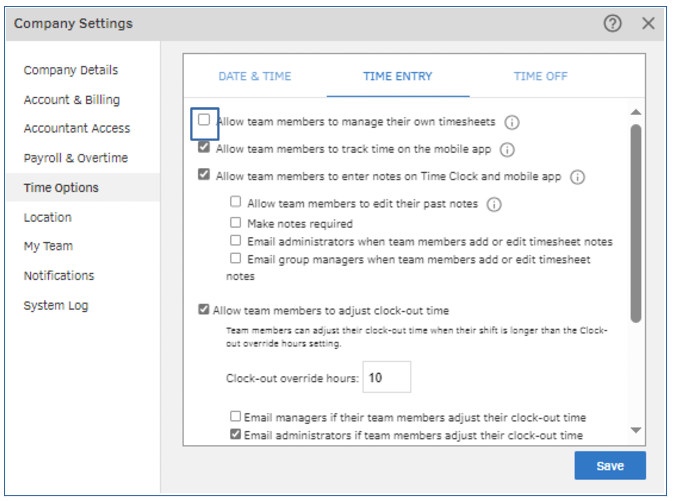Click info icon beside mobile app tracking
The height and width of the screenshot is (501, 673).
point(507,150)
